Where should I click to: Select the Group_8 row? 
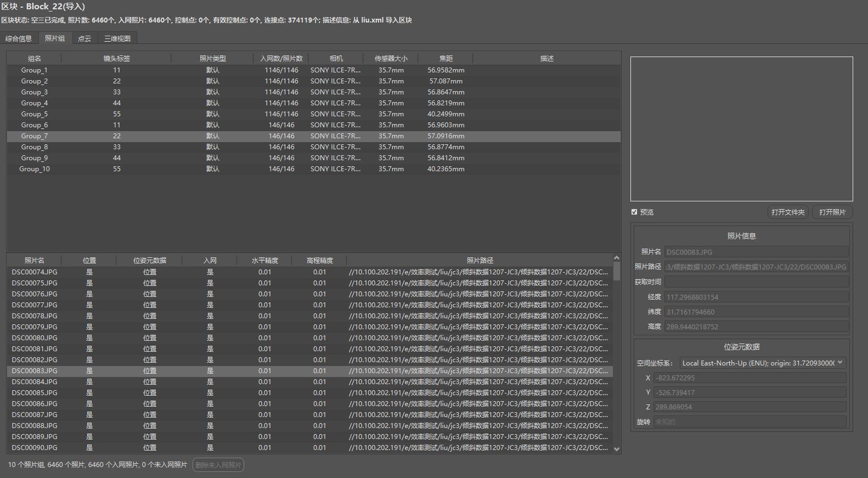pyautogui.click(x=314, y=147)
